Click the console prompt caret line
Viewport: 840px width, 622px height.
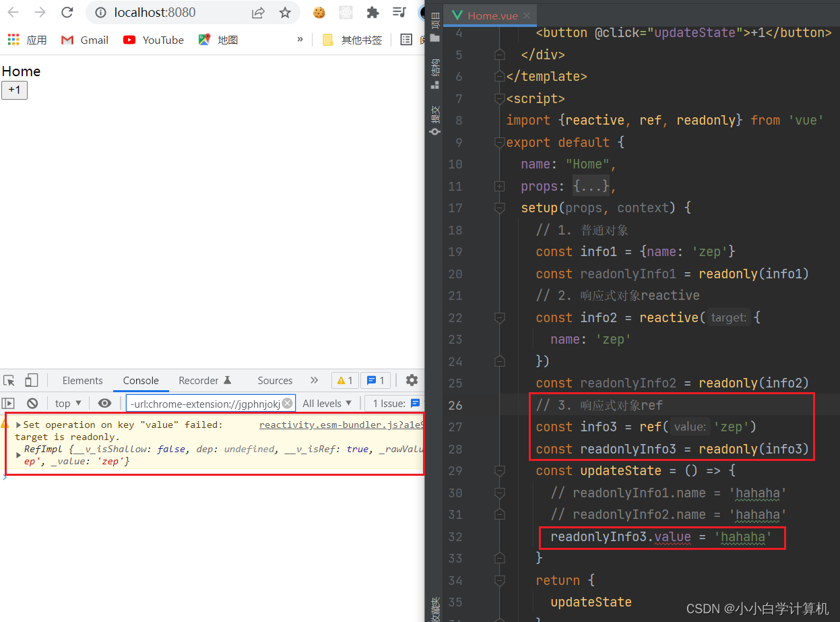pos(212,478)
